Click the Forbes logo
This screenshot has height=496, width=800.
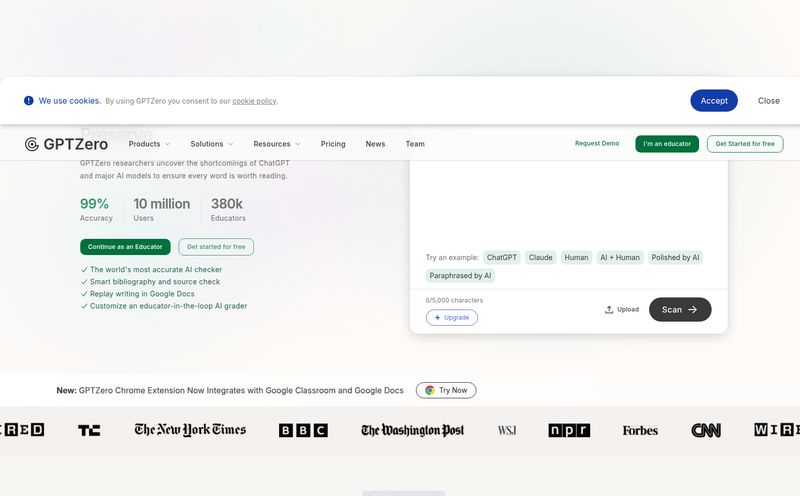click(640, 430)
